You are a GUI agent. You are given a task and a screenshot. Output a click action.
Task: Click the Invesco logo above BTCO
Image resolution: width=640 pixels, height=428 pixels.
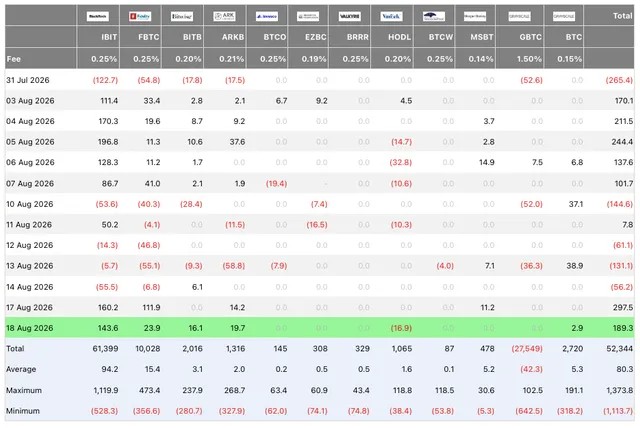coord(267,16)
